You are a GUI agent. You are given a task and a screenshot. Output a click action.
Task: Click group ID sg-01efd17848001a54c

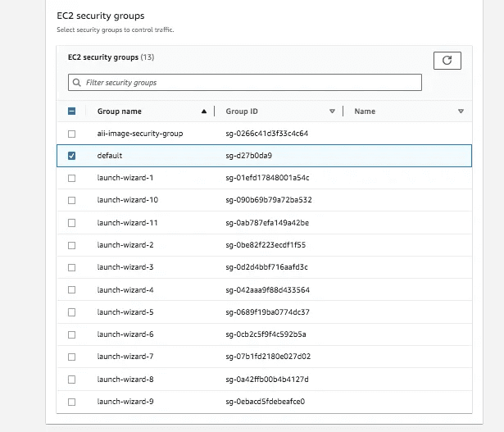267,178
